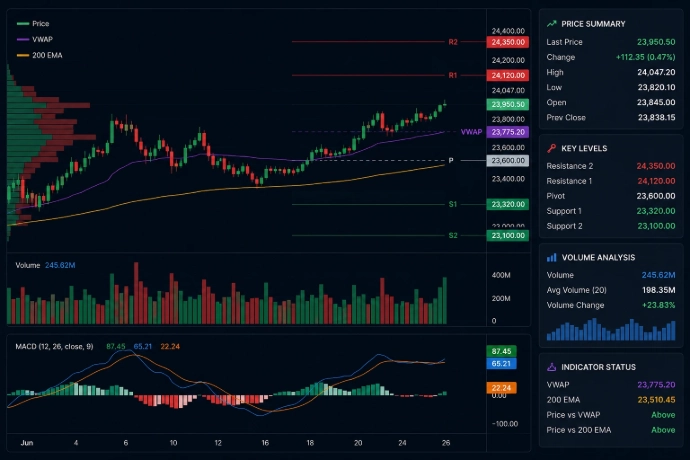Click the R1 resistance line label
Screen dimensions: 690x460
coord(453,75)
